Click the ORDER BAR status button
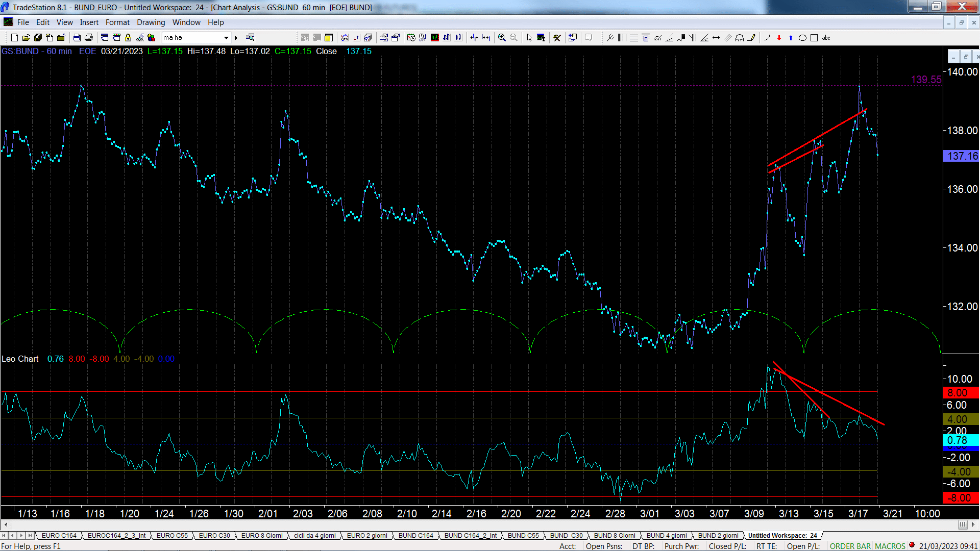Viewport: 980px width, 551px height. [x=850, y=546]
